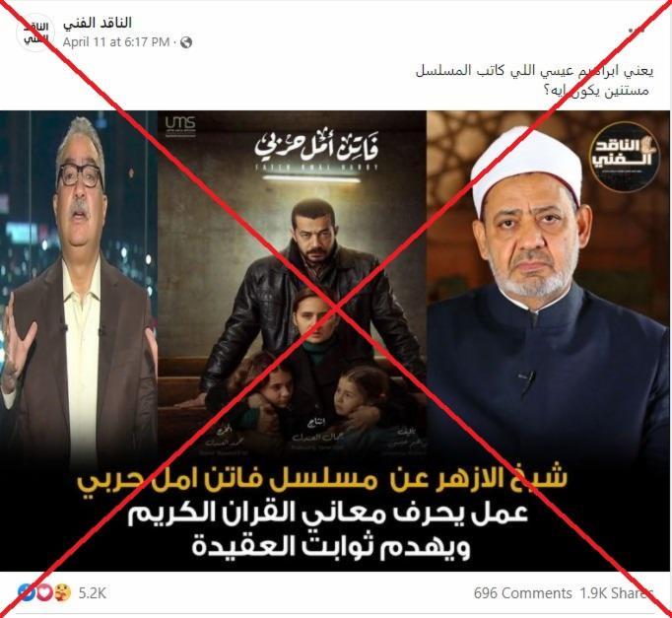The image size is (672, 618).
Task: Open the April 11 at 6:17 PM timestamp
Action: pyautogui.click(x=116, y=42)
